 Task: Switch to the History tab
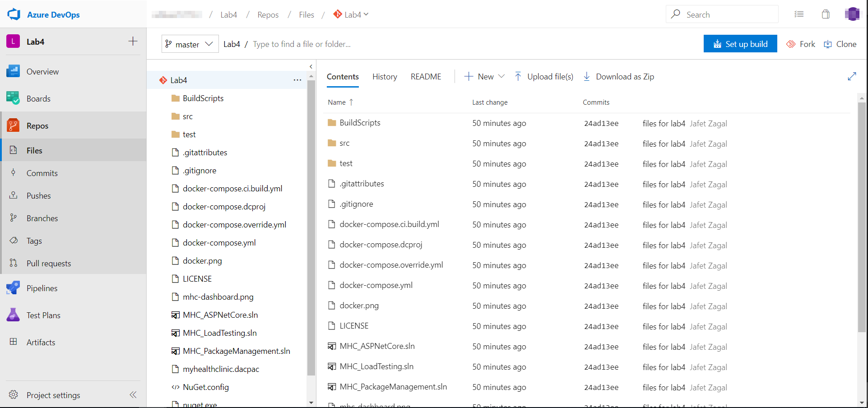[385, 77]
